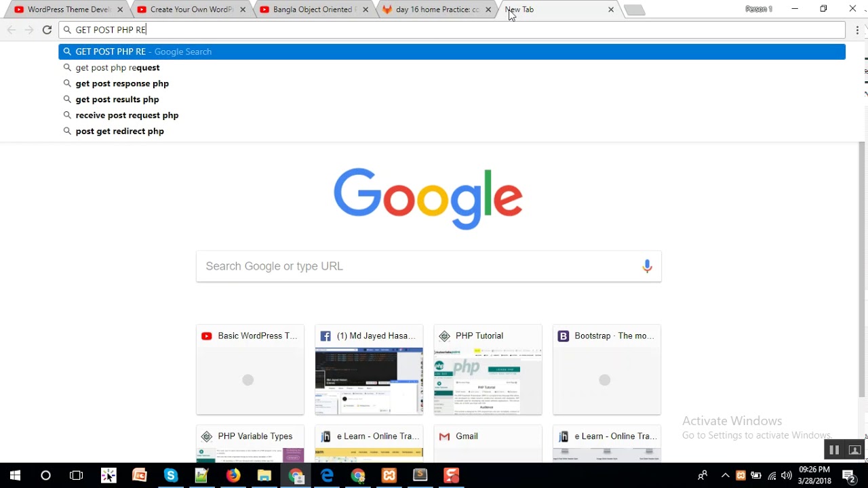Open PHP Tutorial thumbnail tile

(x=488, y=370)
